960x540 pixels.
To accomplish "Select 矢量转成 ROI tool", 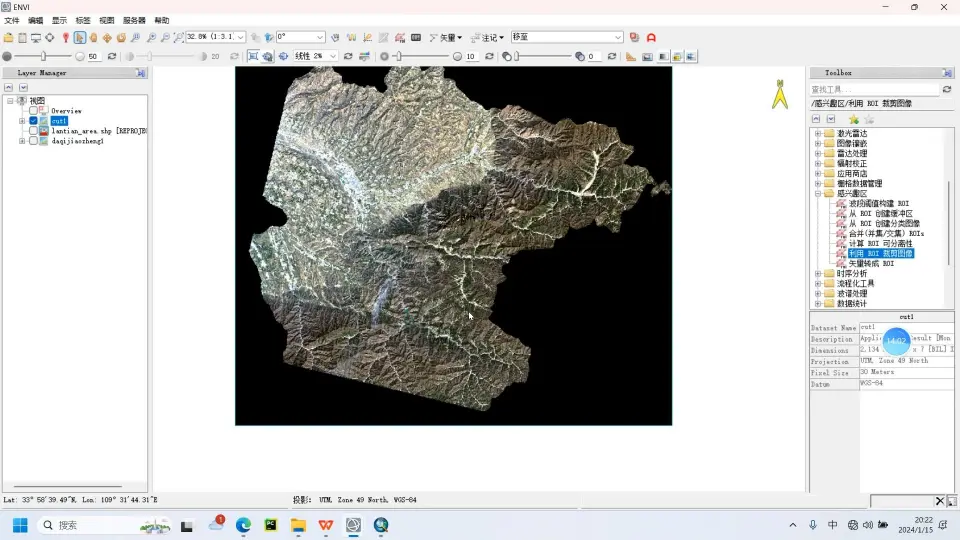I will 871,263.
